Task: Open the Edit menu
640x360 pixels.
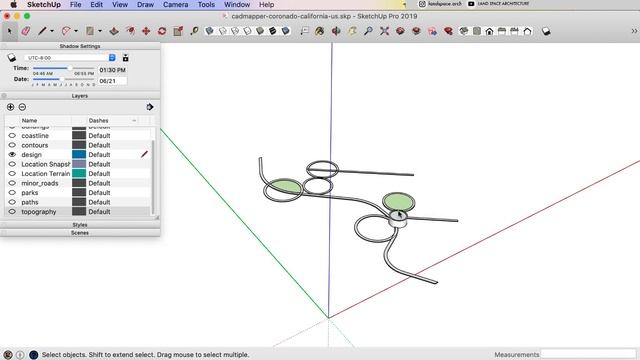Action: 96,4
